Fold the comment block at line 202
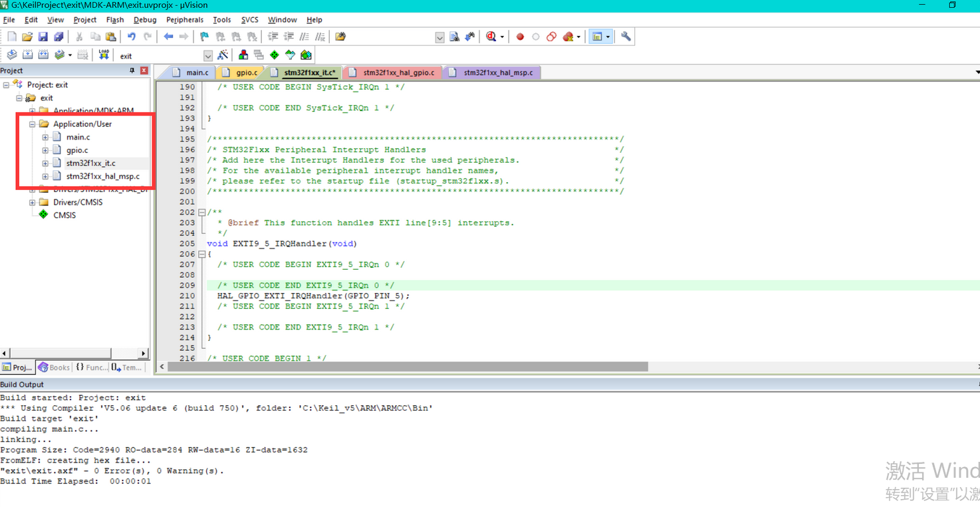This screenshot has width=980, height=507. (x=202, y=213)
